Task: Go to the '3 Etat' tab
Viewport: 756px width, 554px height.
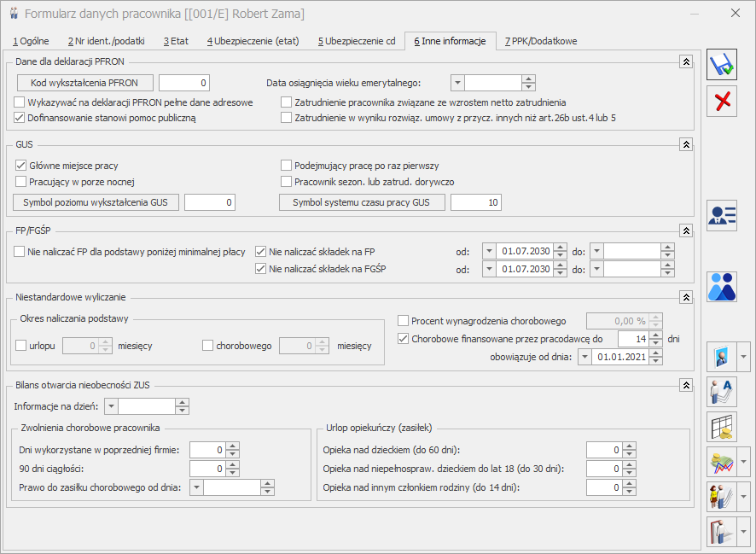Action: point(176,42)
